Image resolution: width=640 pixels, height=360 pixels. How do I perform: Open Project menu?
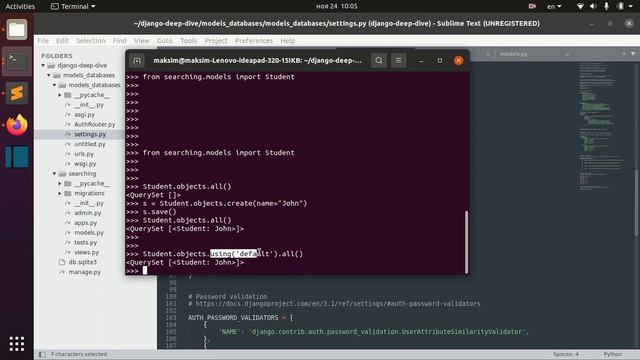click(x=216, y=40)
